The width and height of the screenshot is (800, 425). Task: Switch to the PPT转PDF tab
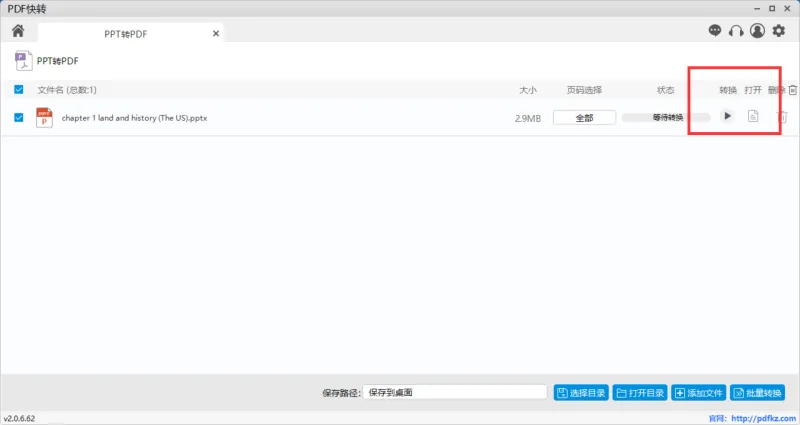point(126,34)
